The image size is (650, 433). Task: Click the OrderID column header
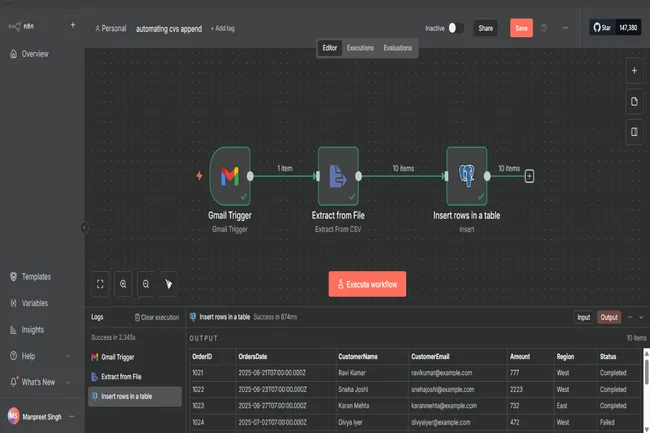213,357
